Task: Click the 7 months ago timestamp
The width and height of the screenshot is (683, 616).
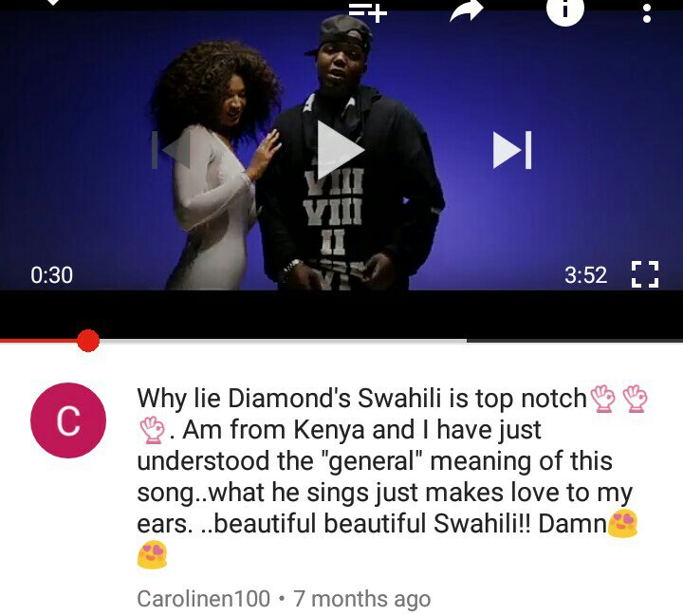Action: coord(362,599)
